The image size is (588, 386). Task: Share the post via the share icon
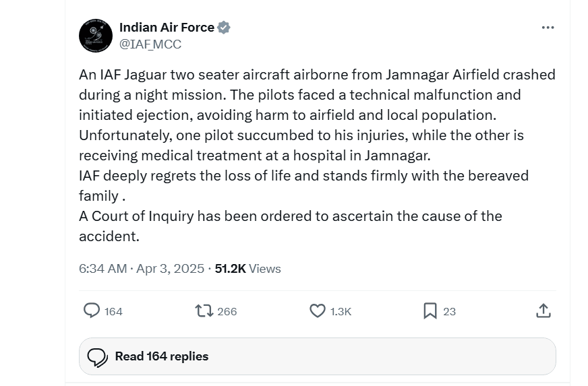(543, 311)
